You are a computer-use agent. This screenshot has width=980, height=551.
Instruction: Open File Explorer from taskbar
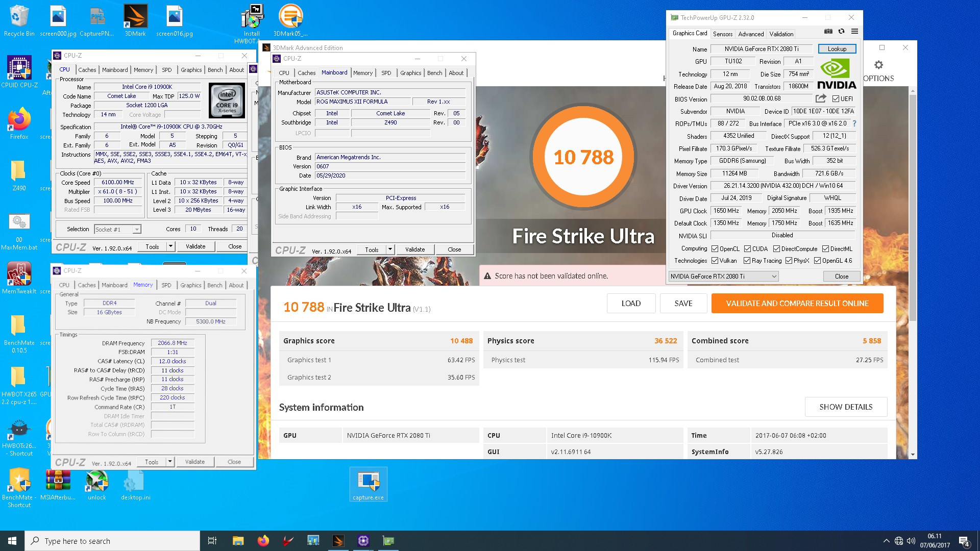coord(238,541)
